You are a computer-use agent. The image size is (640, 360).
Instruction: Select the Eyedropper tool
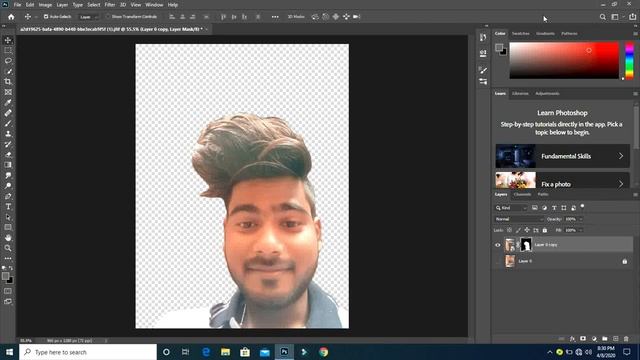tap(8, 102)
